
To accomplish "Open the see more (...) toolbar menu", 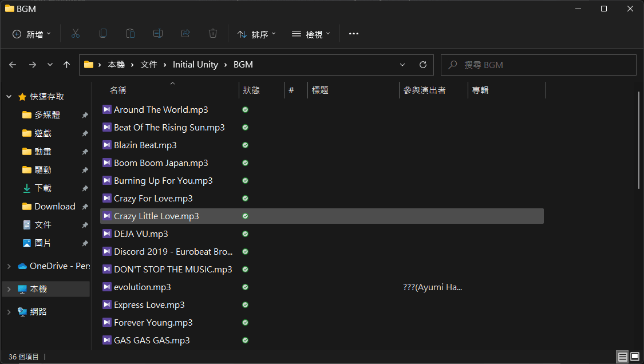I will pos(353,33).
